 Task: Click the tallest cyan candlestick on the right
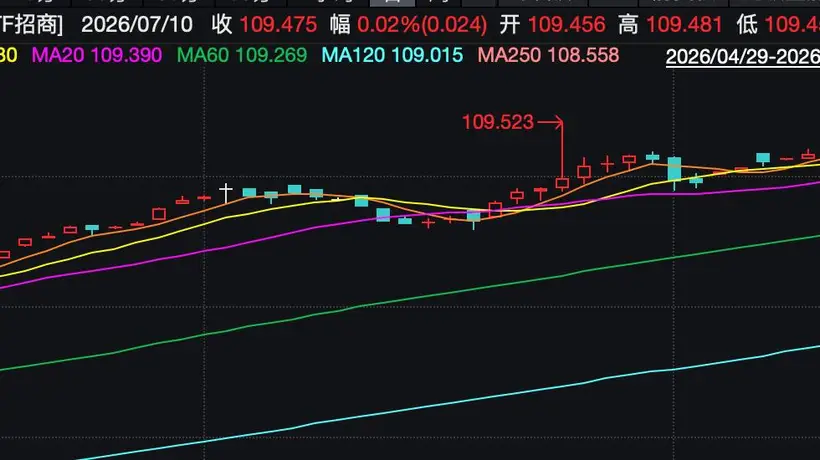(x=675, y=172)
